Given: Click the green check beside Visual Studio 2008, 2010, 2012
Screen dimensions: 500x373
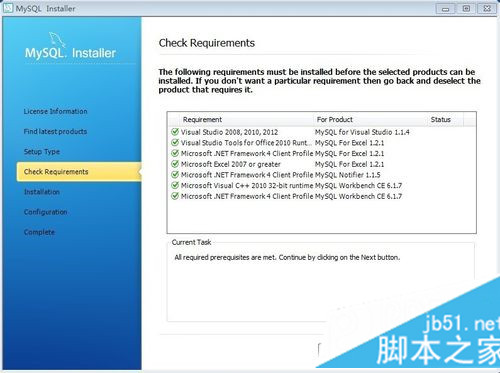Looking at the screenshot, I should tap(175, 132).
